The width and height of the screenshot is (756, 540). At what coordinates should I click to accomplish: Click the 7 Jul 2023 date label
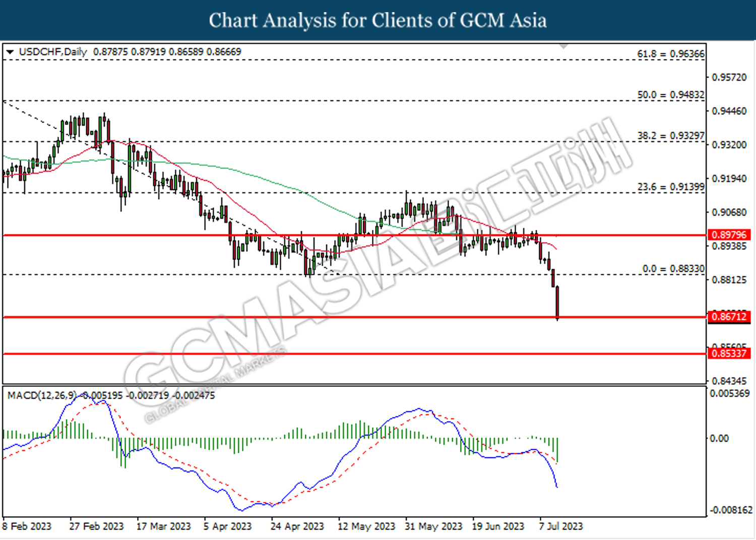coord(561,526)
